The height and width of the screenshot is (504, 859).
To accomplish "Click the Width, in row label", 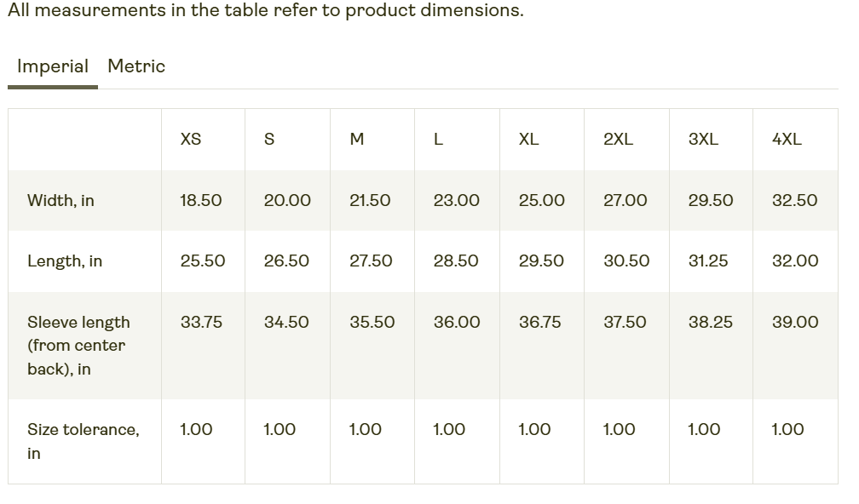I will 61,201.
